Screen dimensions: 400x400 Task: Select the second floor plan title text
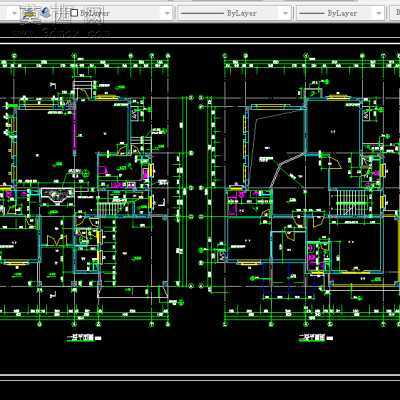click(312, 338)
